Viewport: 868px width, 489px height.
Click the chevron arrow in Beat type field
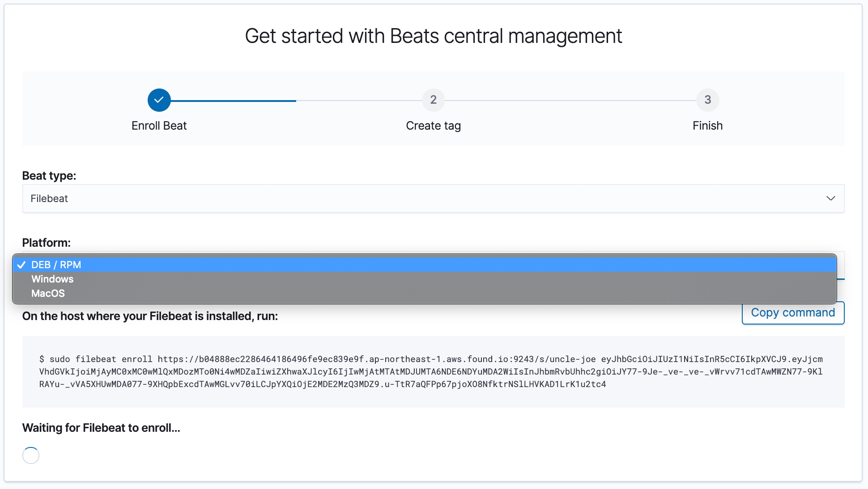pyautogui.click(x=830, y=198)
